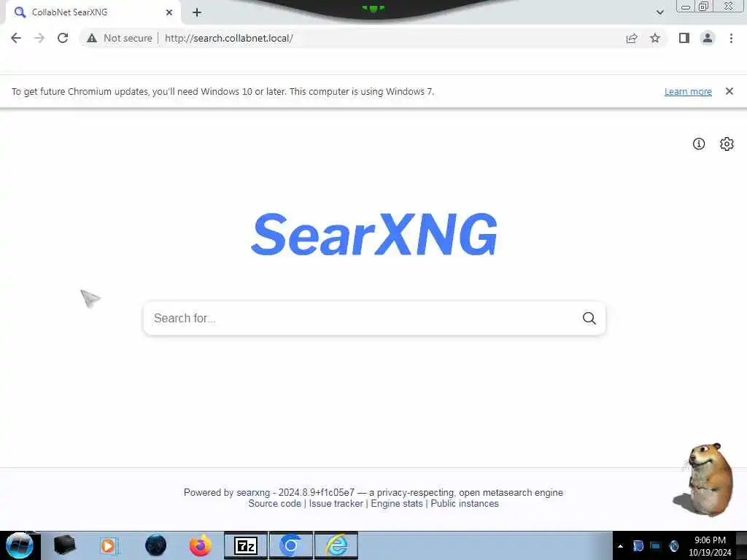Switch to Chromium taskbar button

(x=291, y=545)
